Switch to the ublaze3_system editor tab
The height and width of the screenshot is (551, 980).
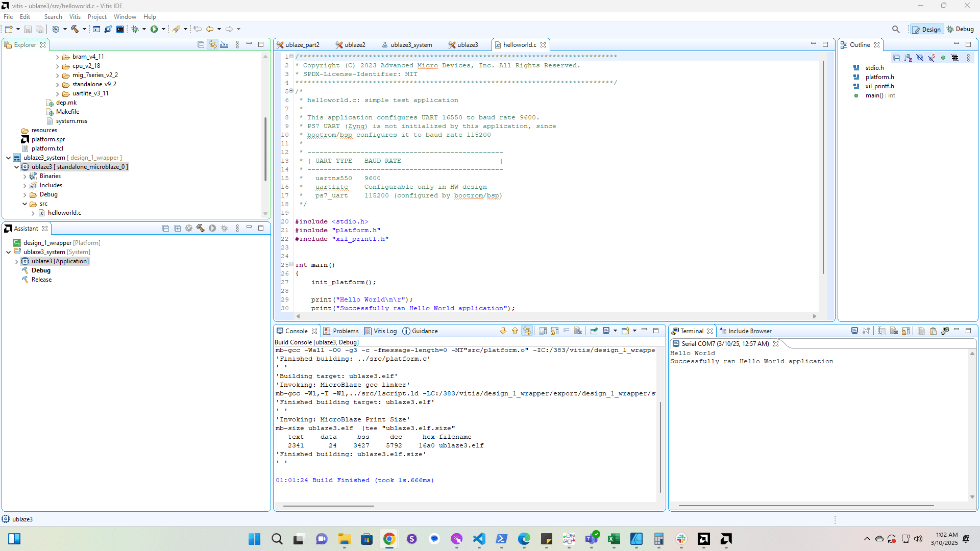(410, 45)
